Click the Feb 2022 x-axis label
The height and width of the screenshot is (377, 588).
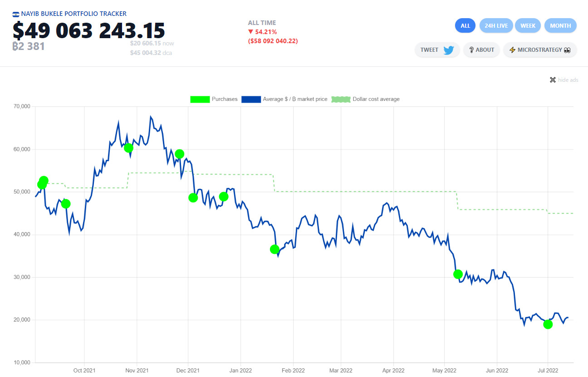(293, 370)
